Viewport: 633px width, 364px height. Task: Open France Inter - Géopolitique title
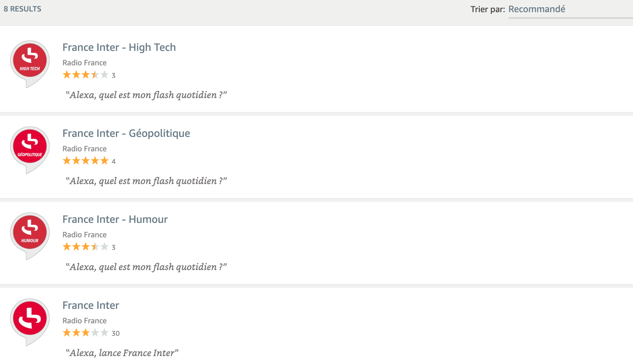pos(126,133)
